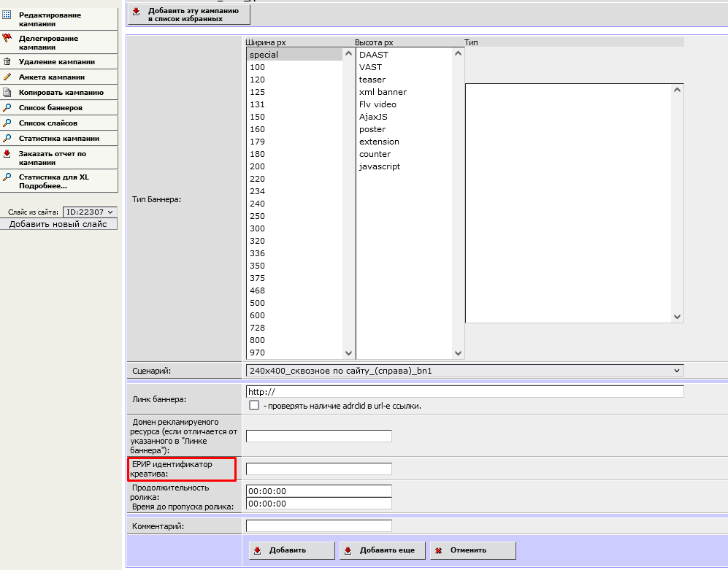Focus the Домен рекламируемого ресурса field

click(x=319, y=436)
